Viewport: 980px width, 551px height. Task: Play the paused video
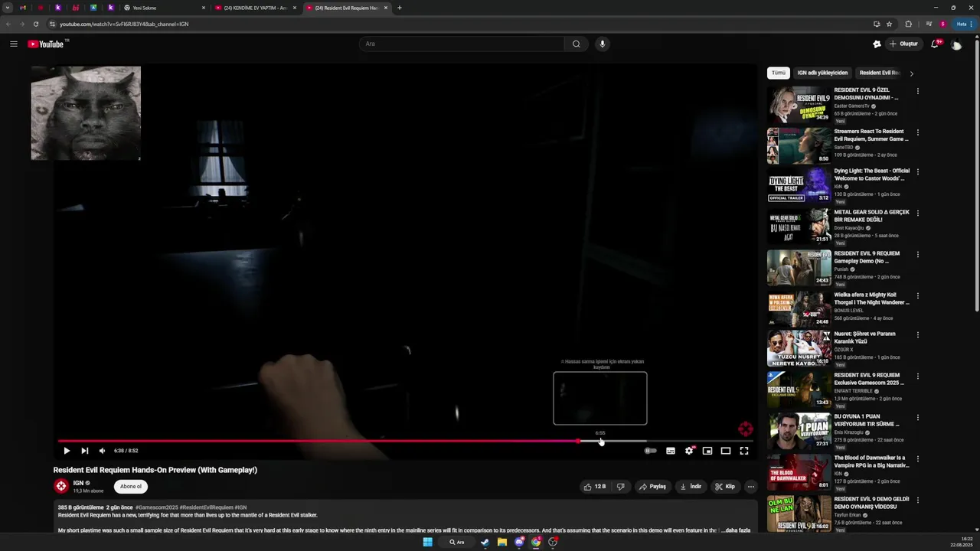pos(67,451)
